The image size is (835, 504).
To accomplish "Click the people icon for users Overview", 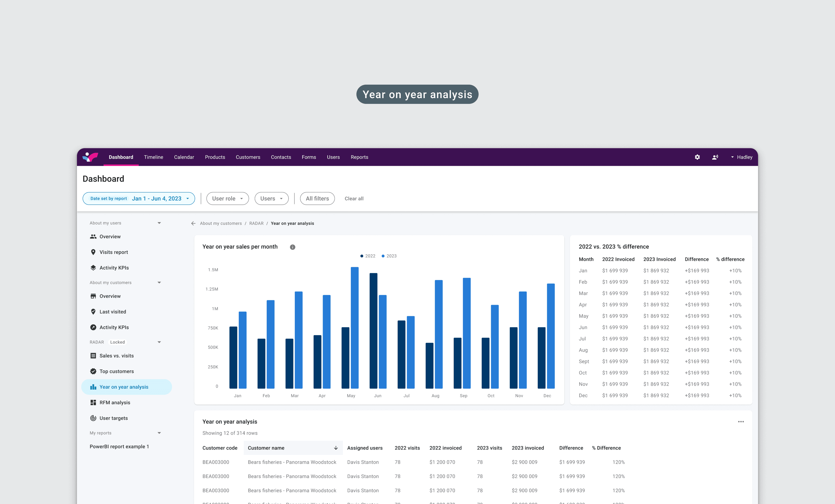I will (93, 237).
